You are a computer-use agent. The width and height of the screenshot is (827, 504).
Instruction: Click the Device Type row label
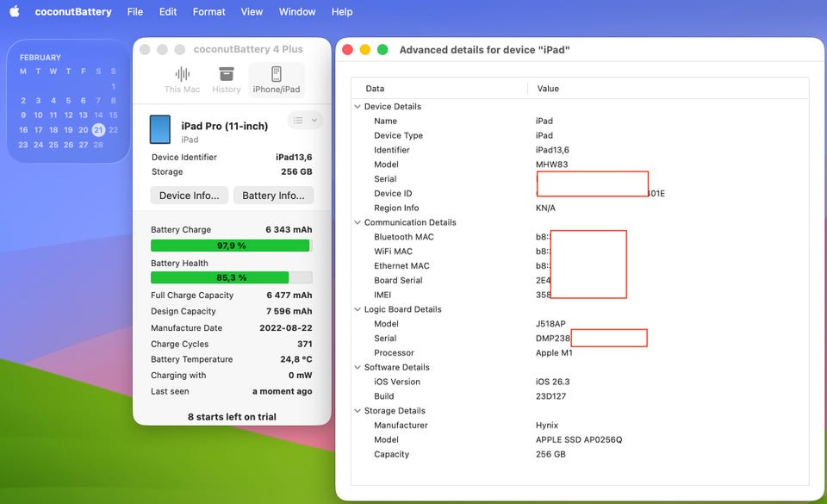(398, 135)
